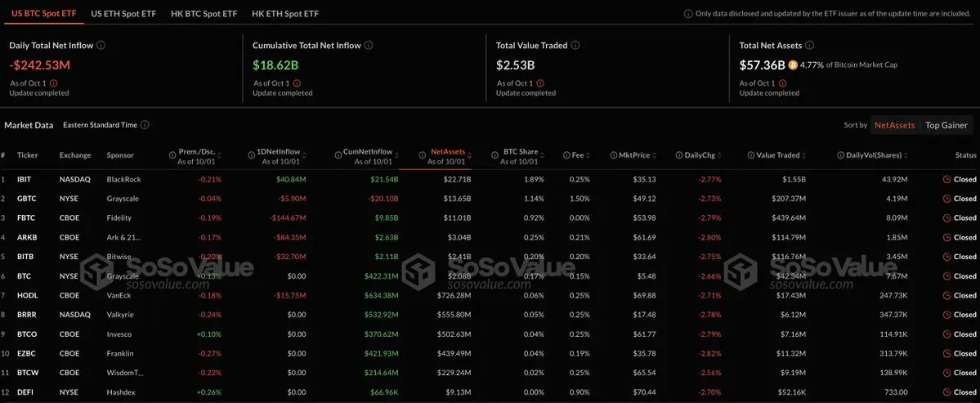Switch to US ETH Spot ETF tab
Screen dimensions: 980x403
[x=123, y=13]
